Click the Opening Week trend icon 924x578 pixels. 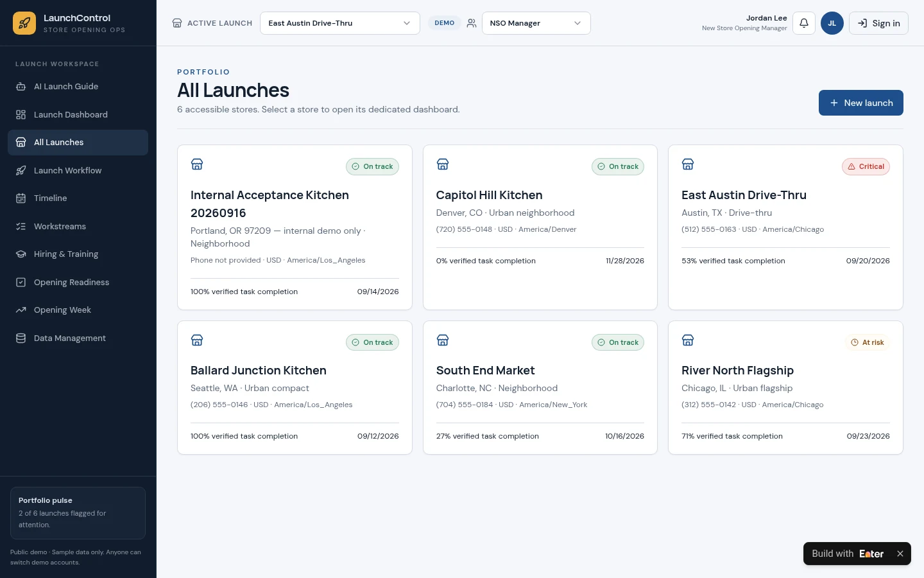[x=21, y=310]
